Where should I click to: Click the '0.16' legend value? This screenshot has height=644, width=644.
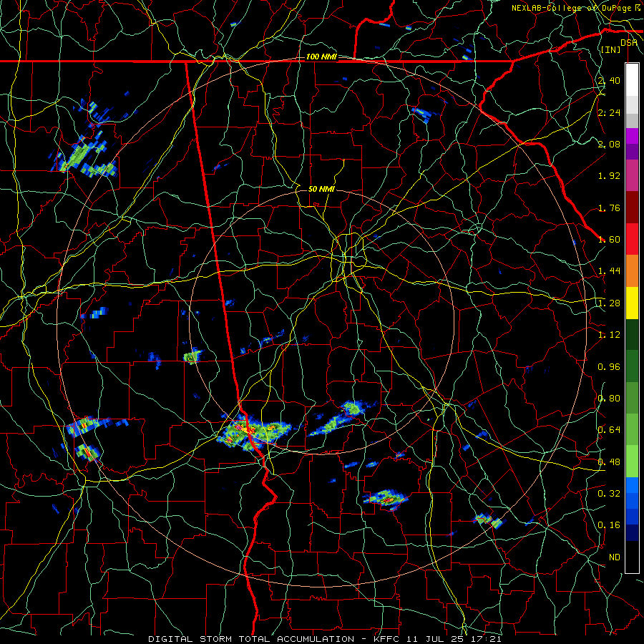[x=609, y=525]
